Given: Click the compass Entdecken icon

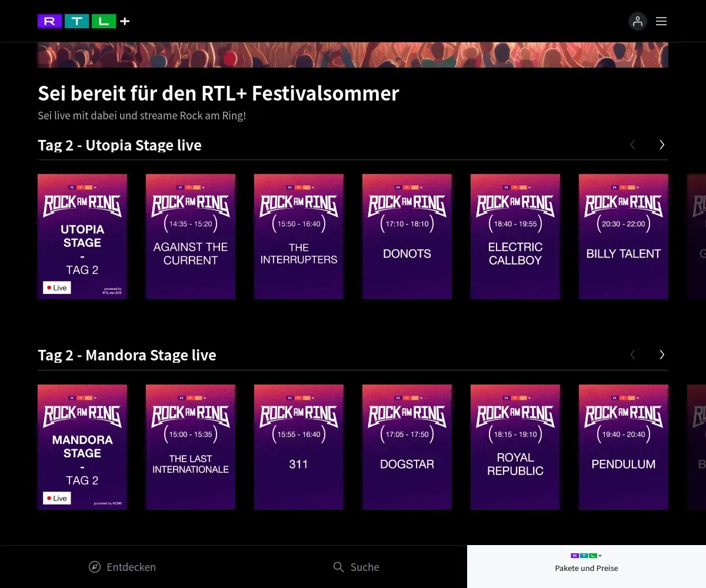Looking at the screenshot, I should point(94,567).
